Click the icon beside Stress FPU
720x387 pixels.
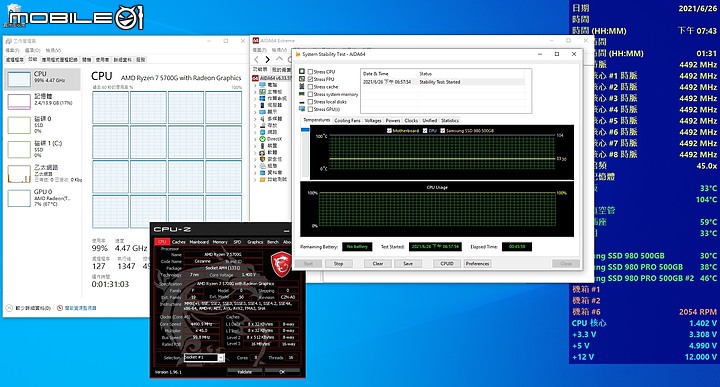tap(302, 79)
